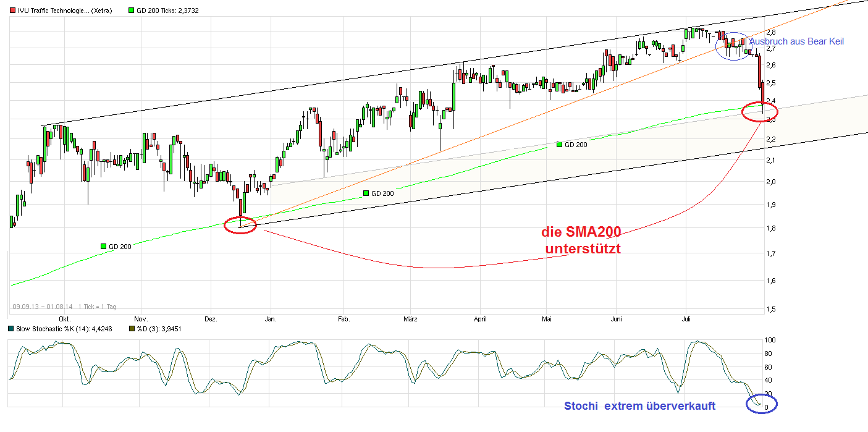Image resolution: width=868 pixels, height=432 pixels.
Task: Click the Stochi extrem überverkauft annotation
Action: point(640,406)
